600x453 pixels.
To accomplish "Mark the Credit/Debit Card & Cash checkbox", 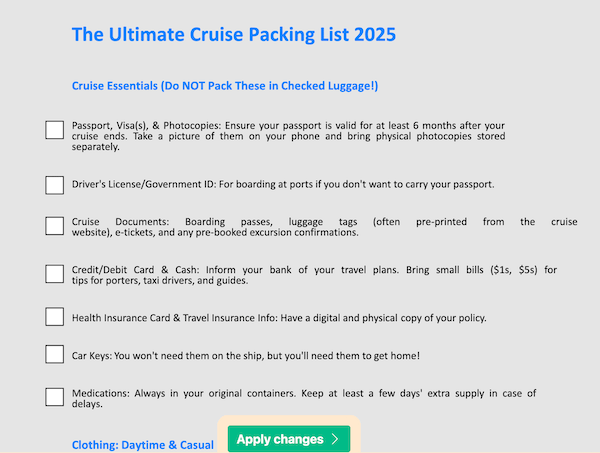I will click(x=54, y=274).
